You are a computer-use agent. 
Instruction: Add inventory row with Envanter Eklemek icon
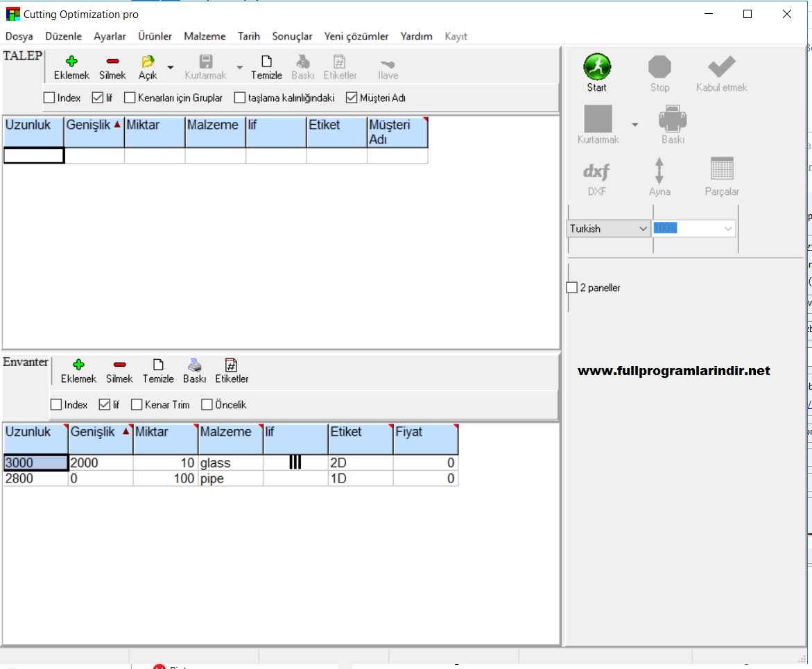(78, 365)
